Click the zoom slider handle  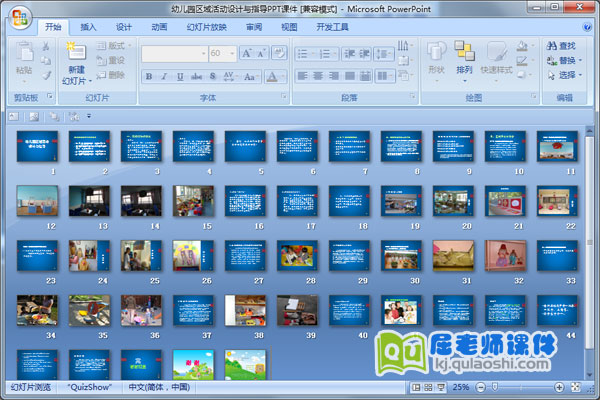[x=497, y=387]
